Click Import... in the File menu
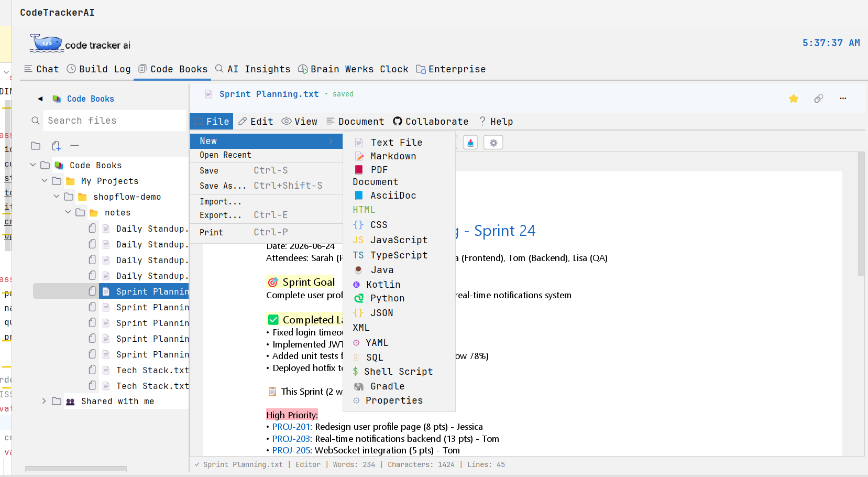Screen dimensions: 868x477 [266, 202]
